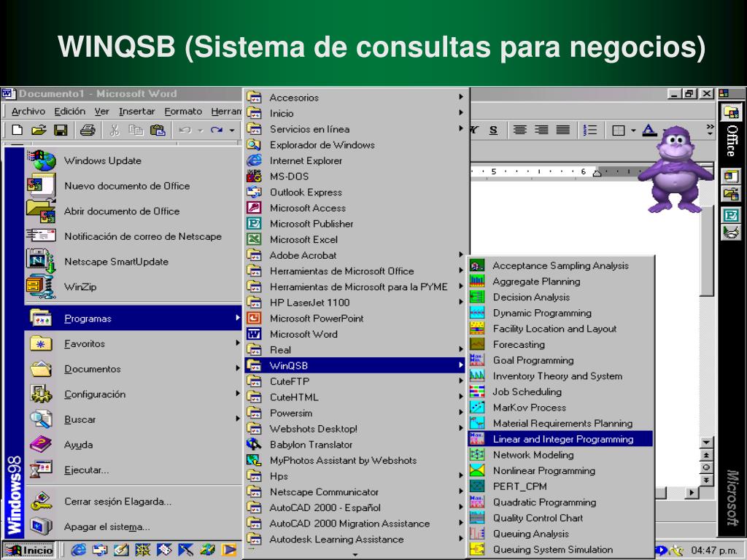
Task: Click the Inicio Start button
Action: point(29,550)
